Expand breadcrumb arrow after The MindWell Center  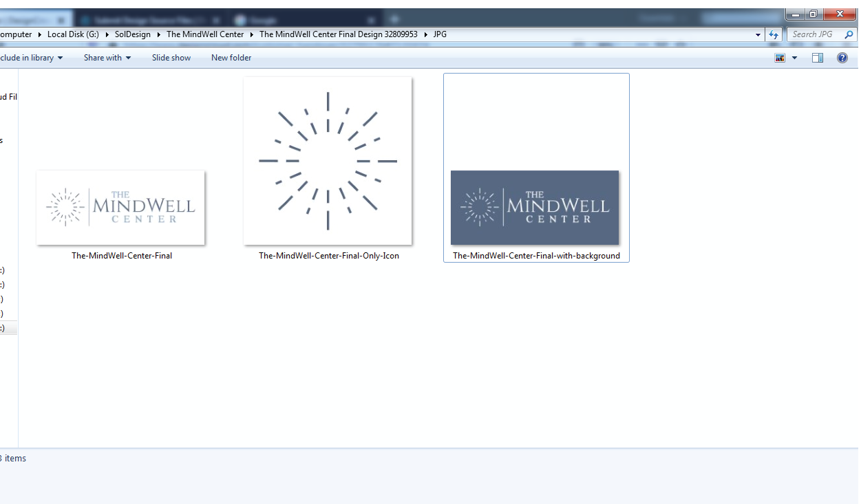coord(252,34)
